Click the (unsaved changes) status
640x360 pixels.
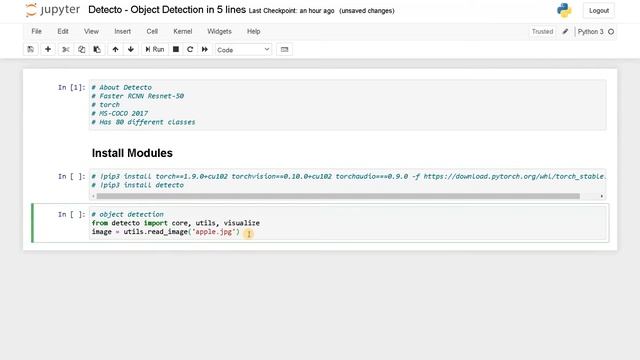[x=367, y=11]
